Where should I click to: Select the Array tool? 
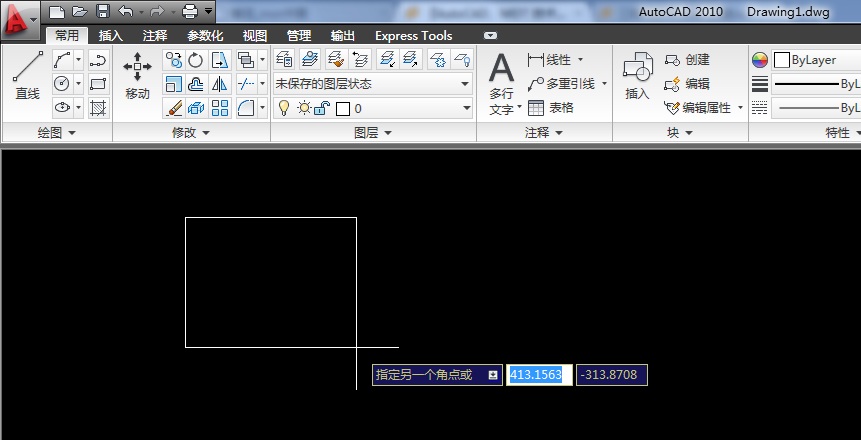220,108
